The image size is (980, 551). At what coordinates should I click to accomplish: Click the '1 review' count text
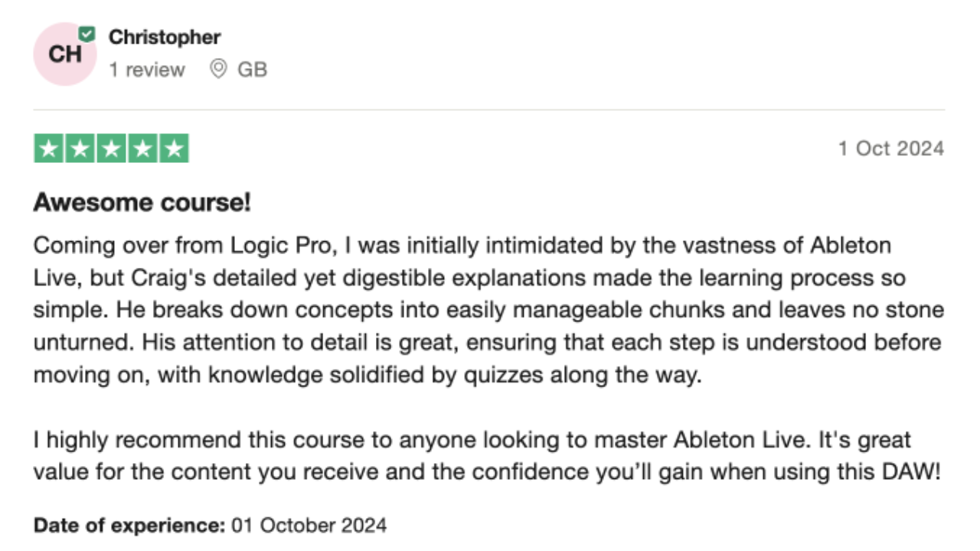(147, 70)
